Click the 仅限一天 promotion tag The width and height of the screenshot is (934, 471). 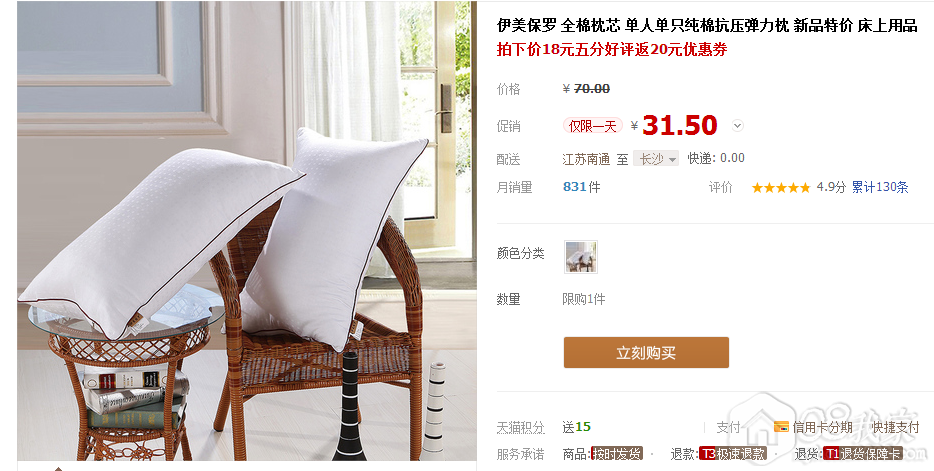click(x=592, y=126)
